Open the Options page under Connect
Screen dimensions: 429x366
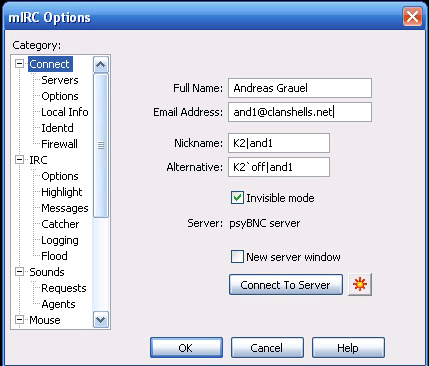[x=60, y=96]
